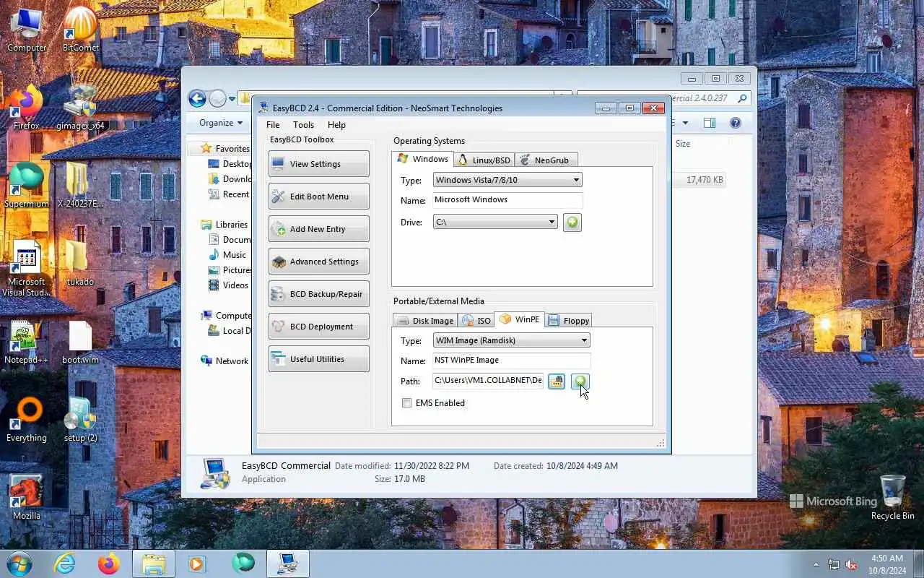
Task: Select the setup (2) desktop icon
Action: pyautogui.click(x=80, y=420)
